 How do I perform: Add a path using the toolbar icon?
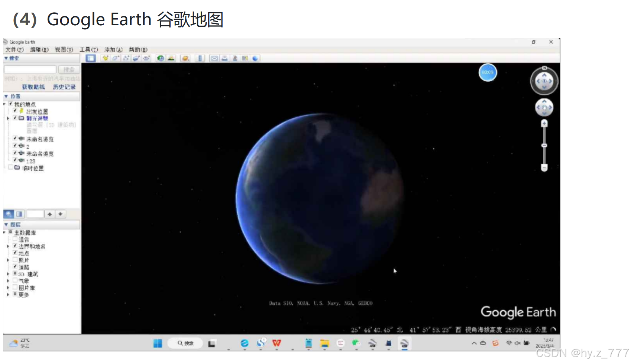point(126,58)
